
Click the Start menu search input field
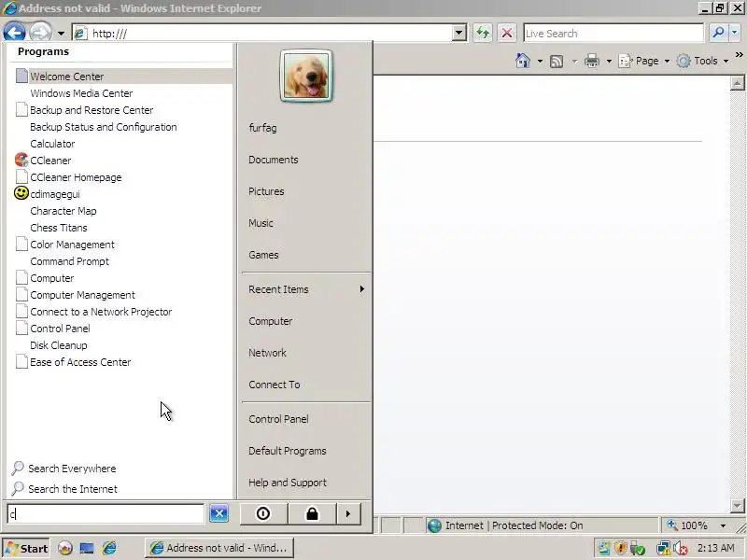[x=106, y=514]
